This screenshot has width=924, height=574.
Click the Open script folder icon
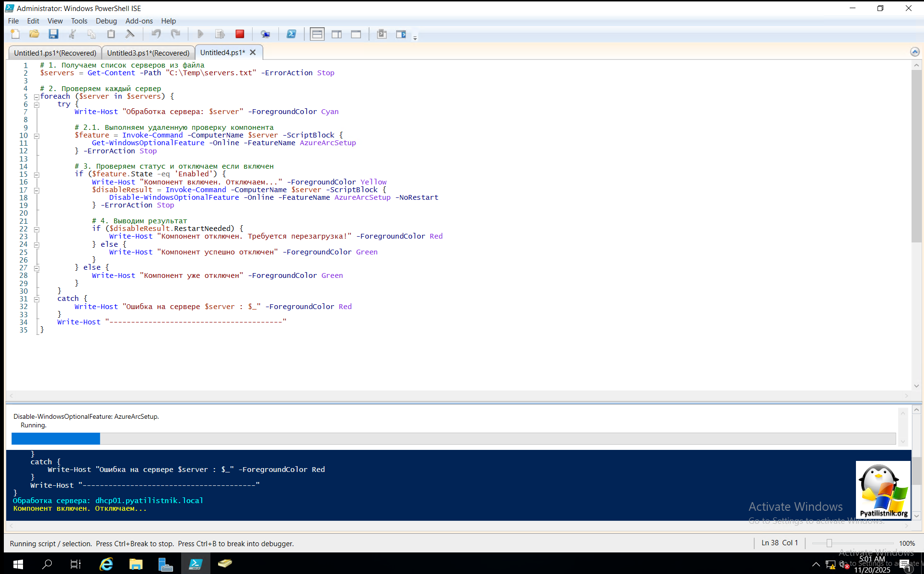tap(34, 34)
